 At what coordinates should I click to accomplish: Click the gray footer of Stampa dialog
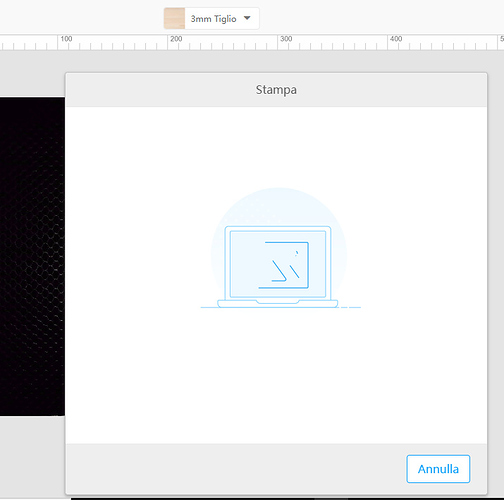point(233,469)
